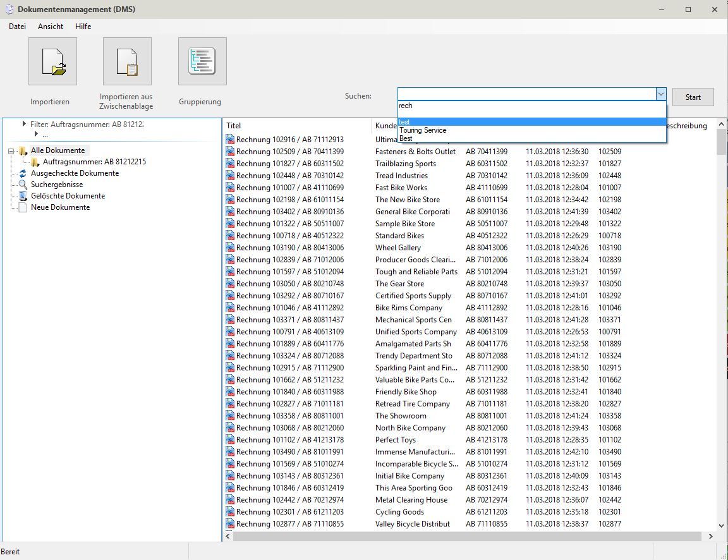Open the Ansicht menu
This screenshot has height=560, width=728.
(x=51, y=27)
